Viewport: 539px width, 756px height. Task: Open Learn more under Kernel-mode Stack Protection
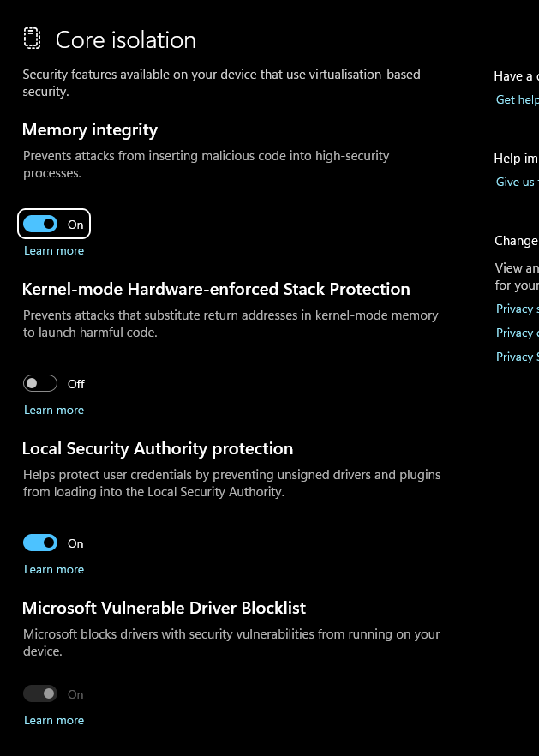pyautogui.click(x=54, y=411)
